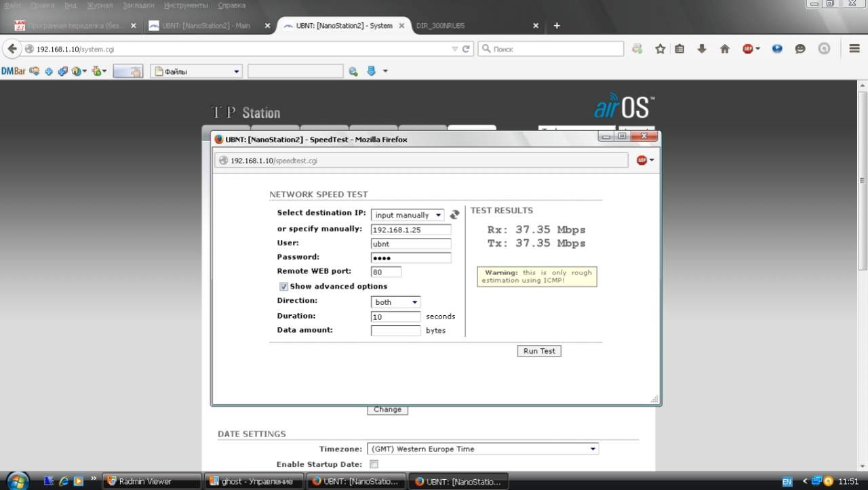Click the Remote WEB port field

(x=386, y=272)
